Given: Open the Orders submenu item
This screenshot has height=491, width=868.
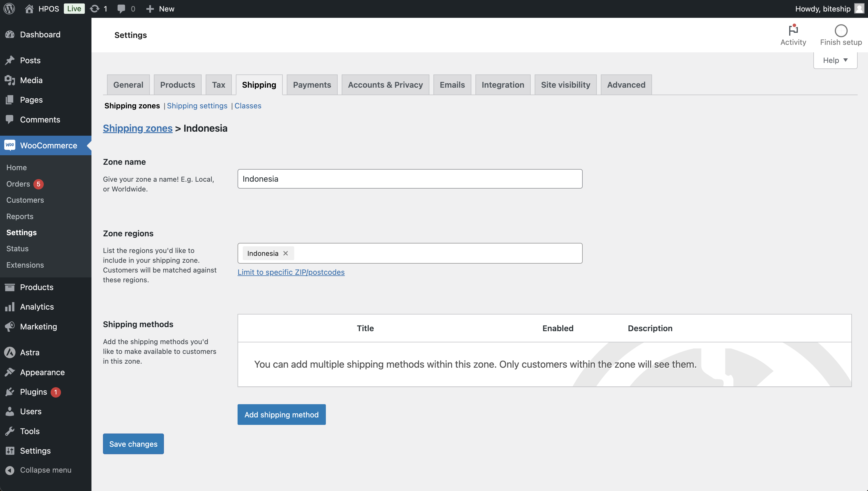Looking at the screenshot, I should pyautogui.click(x=18, y=184).
